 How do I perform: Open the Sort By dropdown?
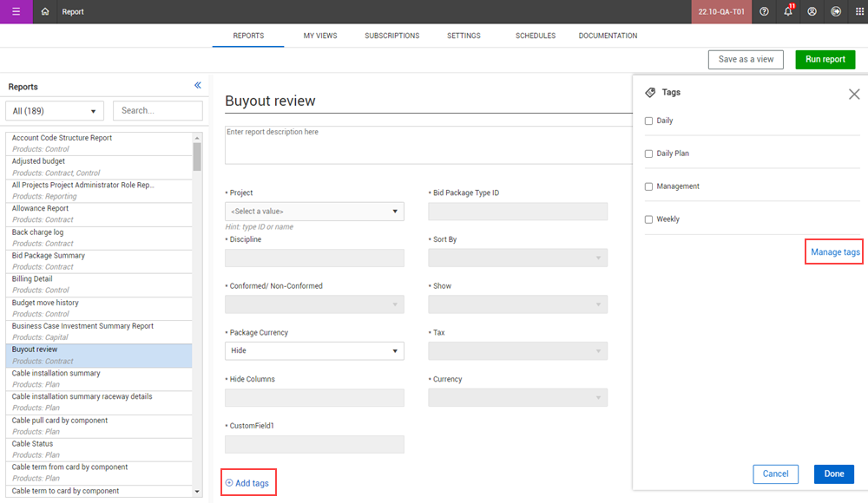517,258
